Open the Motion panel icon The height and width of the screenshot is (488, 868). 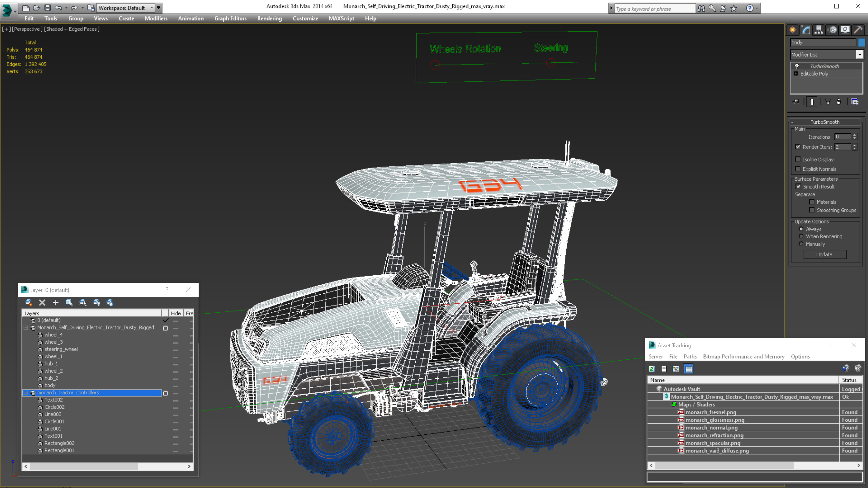832,30
